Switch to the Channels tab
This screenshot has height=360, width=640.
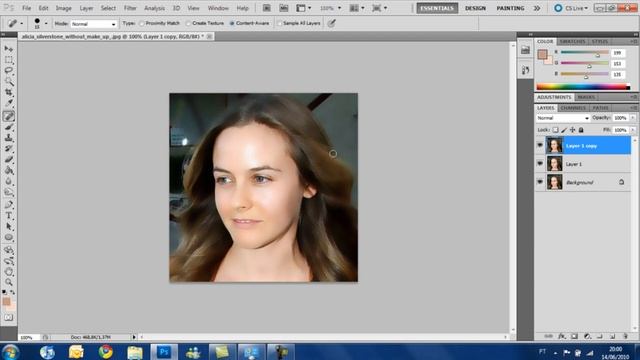coord(573,108)
